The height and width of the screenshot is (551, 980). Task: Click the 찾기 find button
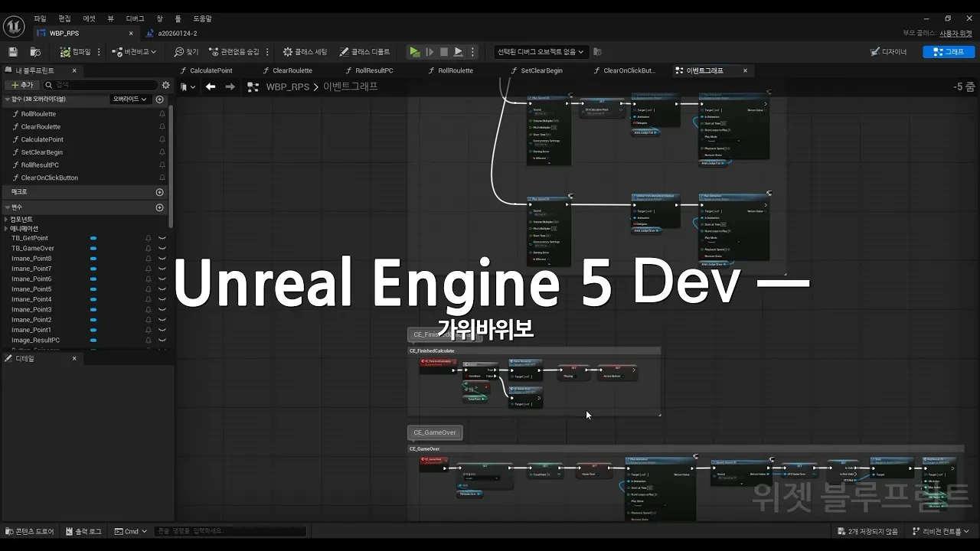pyautogui.click(x=186, y=52)
